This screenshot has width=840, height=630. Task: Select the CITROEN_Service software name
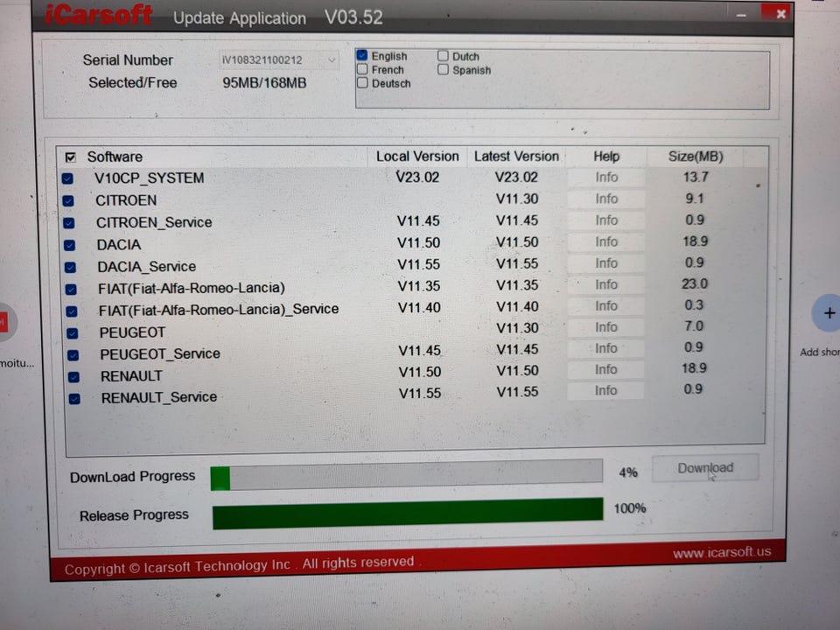click(x=154, y=222)
